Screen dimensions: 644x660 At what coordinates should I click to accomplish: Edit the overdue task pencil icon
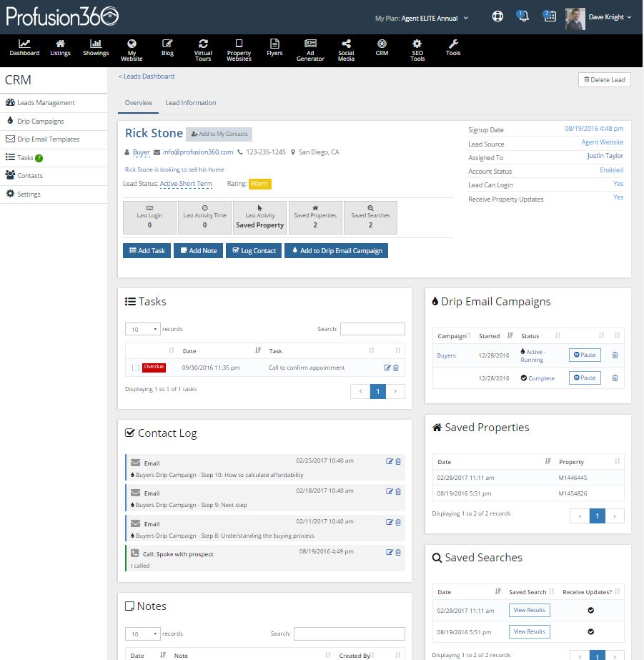tap(387, 368)
